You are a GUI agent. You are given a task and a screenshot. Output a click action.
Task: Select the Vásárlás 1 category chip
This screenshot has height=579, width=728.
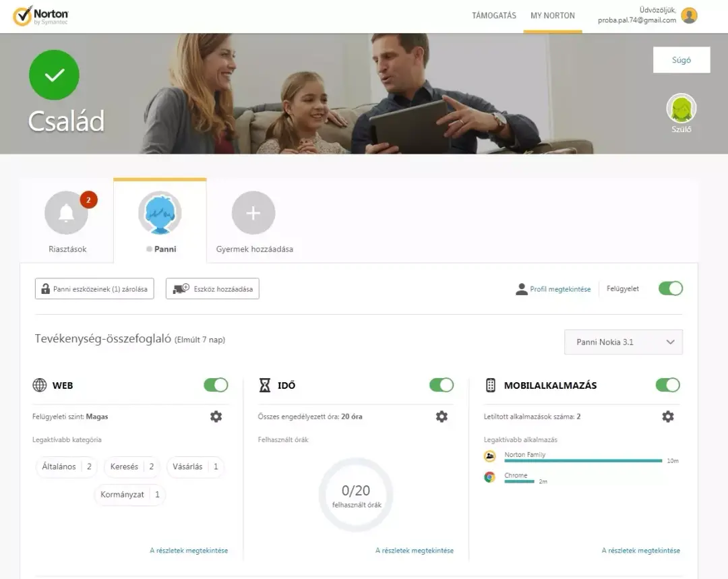pyautogui.click(x=195, y=466)
